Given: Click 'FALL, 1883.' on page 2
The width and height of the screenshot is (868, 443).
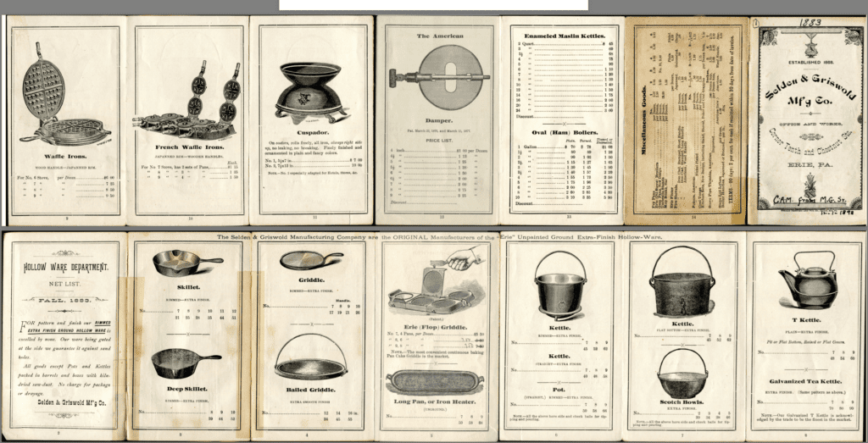Looking at the screenshot, I should click(x=65, y=299).
